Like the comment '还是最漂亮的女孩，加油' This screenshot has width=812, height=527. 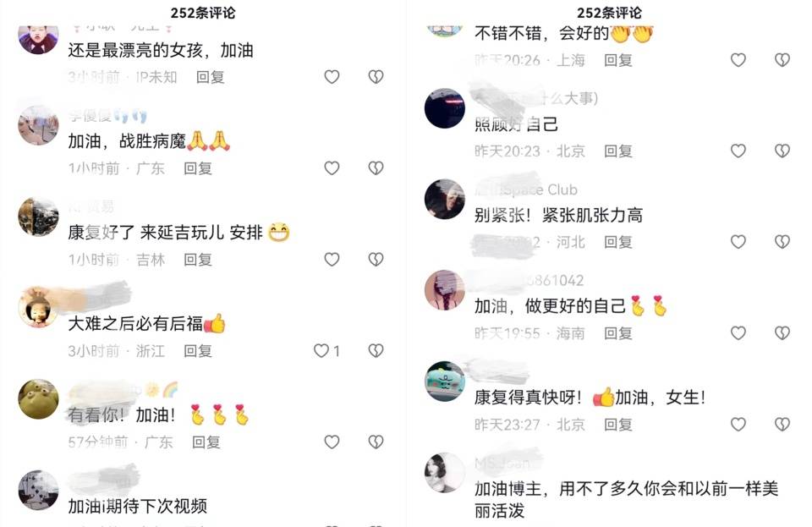coord(332,77)
